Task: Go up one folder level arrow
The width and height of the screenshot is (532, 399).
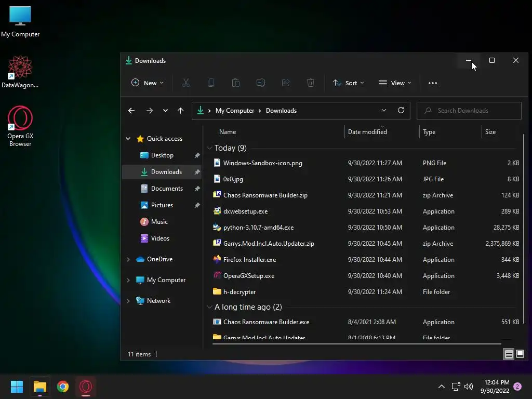Action: coord(180,111)
